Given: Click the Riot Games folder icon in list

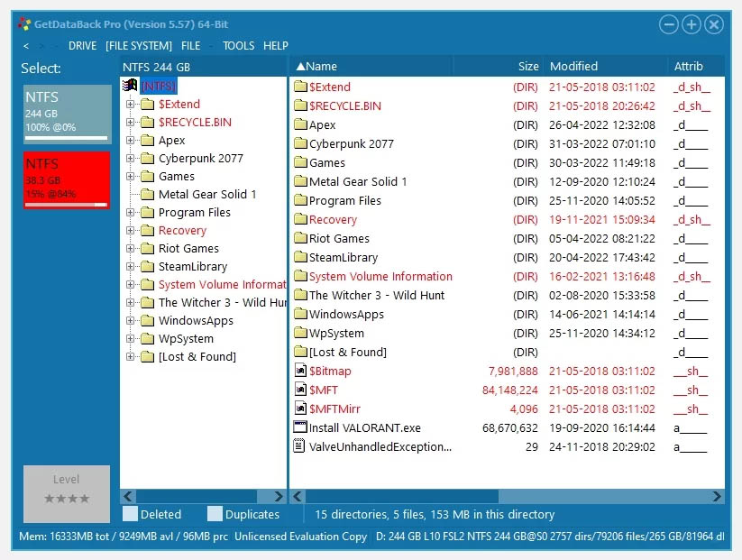Looking at the screenshot, I should pyautogui.click(x=300, y=238).
